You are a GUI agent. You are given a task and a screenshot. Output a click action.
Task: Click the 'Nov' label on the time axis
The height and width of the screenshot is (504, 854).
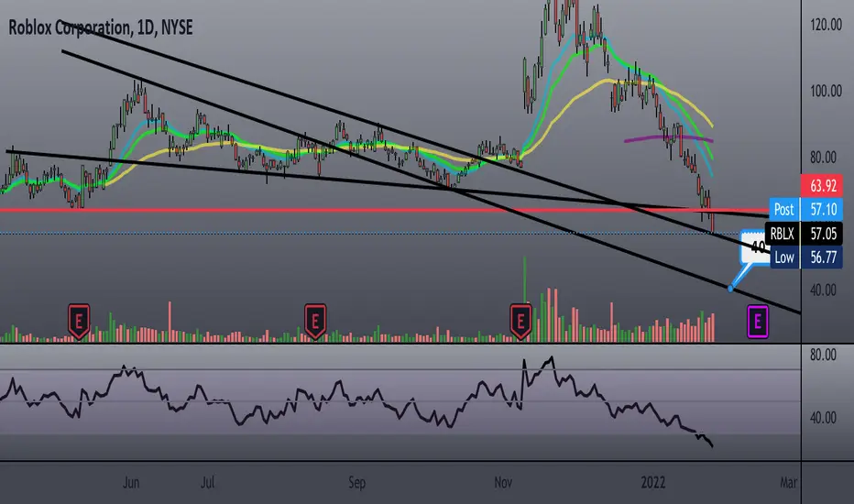(x=503, y=482)
